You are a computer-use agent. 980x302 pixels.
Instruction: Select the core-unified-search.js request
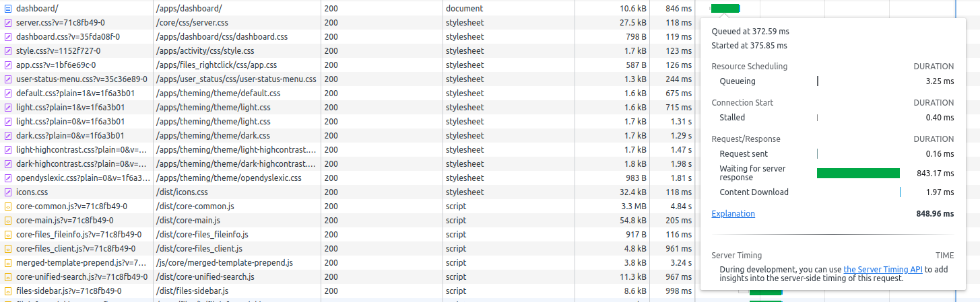click(x=81, y=276)
